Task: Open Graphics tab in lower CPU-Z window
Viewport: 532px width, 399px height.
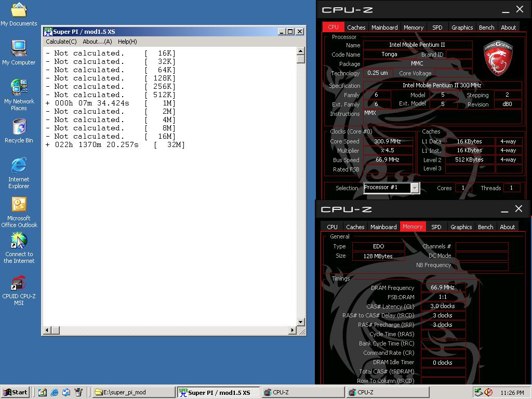Action: point(461,227)
